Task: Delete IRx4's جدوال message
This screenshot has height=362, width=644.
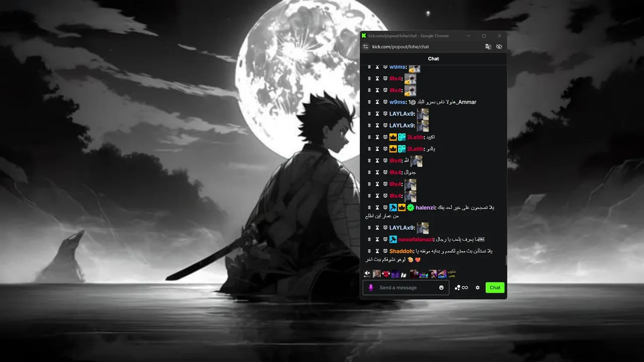Action: coord(369,172)
